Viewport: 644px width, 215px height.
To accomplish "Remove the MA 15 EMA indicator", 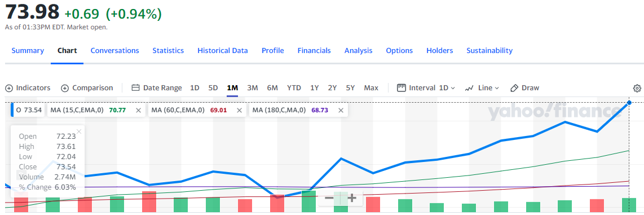I will pos(138,110).
